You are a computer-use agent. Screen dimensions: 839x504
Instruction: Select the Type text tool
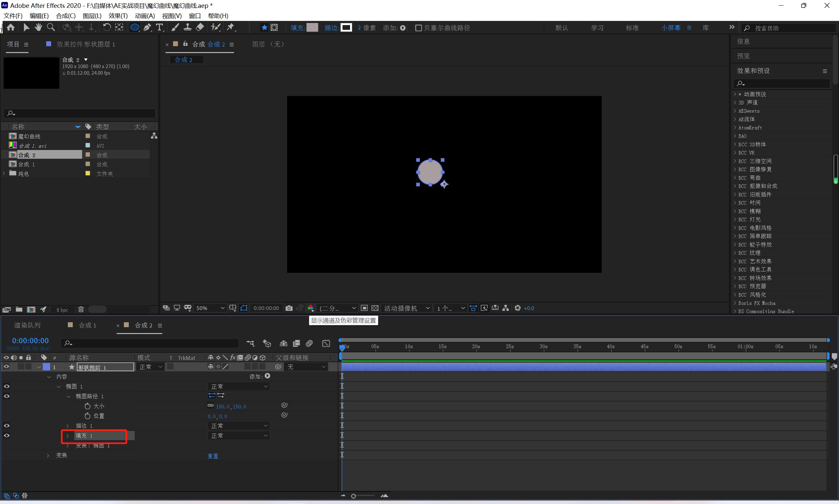[x=159, y=28]
